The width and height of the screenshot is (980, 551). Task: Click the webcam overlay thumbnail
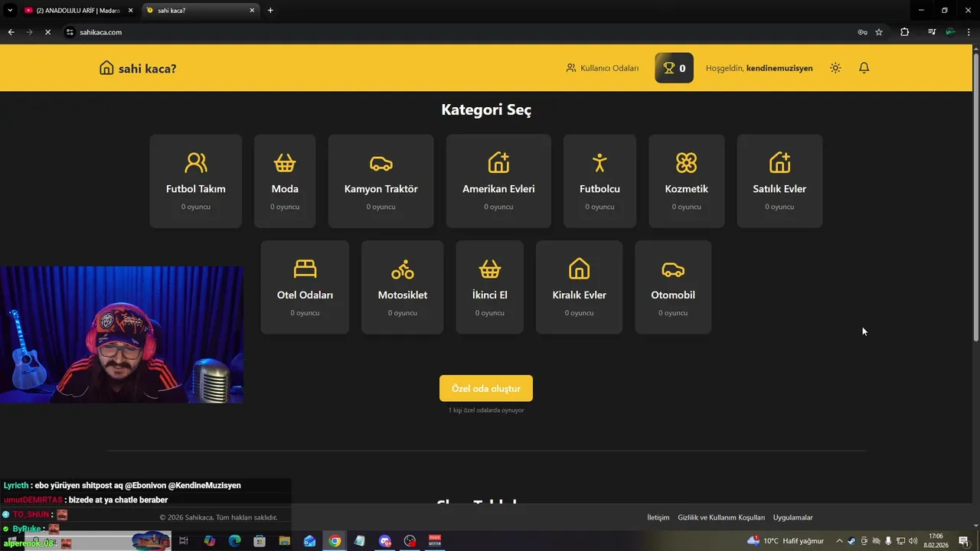click(x=122, y=334)
